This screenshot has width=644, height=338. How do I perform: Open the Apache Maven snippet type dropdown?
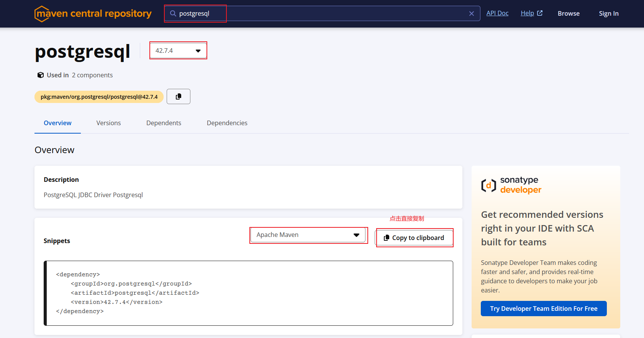coord(308,235)
